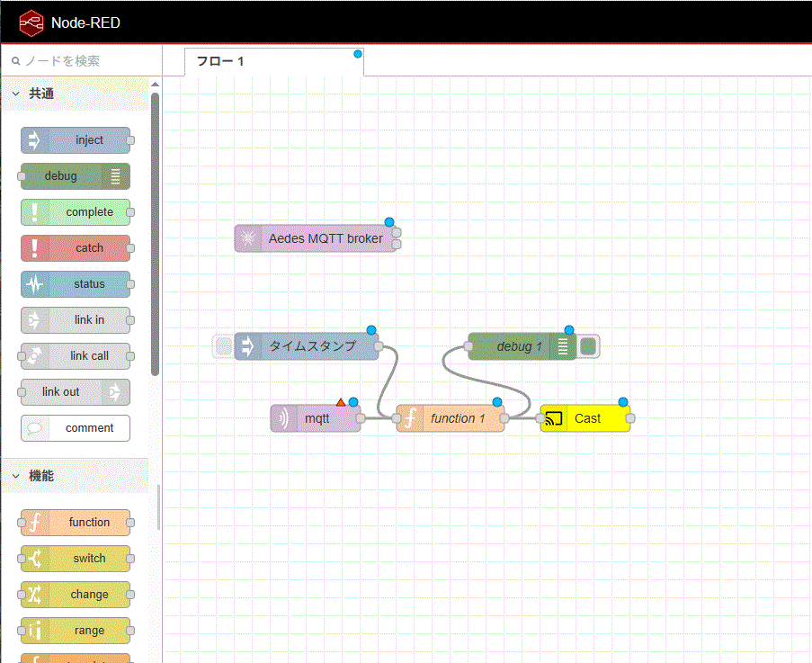Select the status node in palette
Viewport: 812px width, 663px height.
76,284
